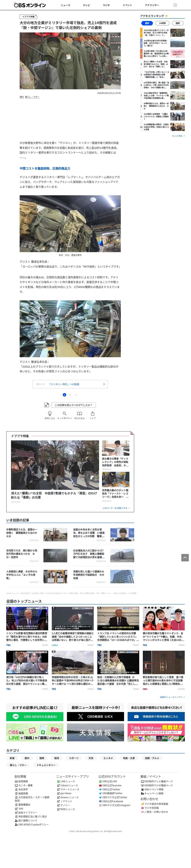This screenshot has width=191, height=868.
Task: Select the 天気 category chip
Action: tap(91, 758)
